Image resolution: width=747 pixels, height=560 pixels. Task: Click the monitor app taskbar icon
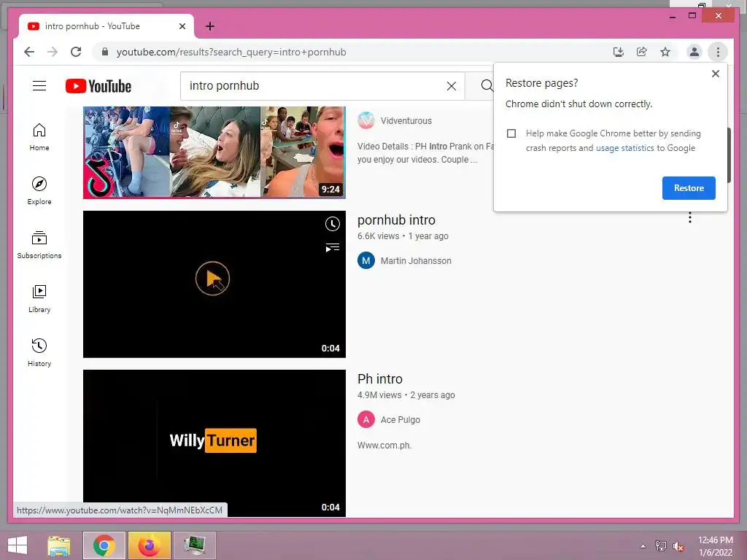(x=194, y=545)
